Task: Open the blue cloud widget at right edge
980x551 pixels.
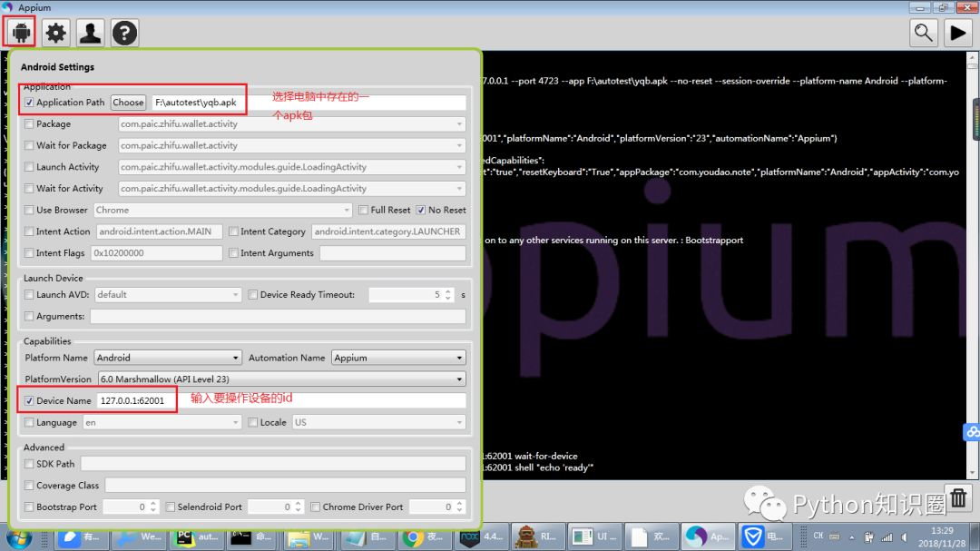Action: click(972, 431)
